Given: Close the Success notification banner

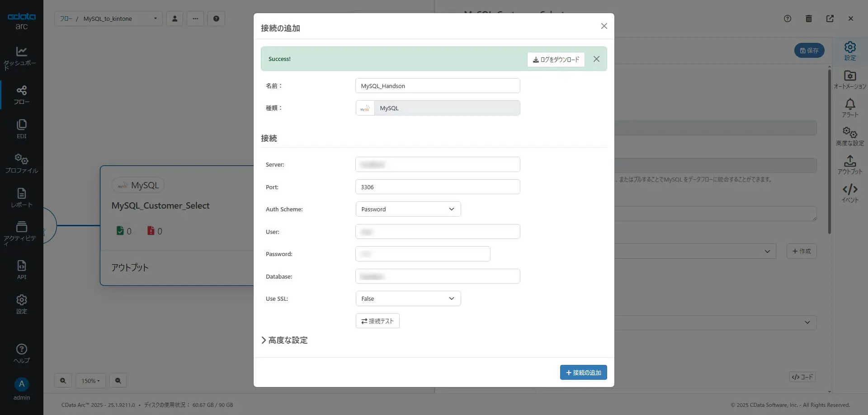Looking at the screenshot, I should coord(596,59).
